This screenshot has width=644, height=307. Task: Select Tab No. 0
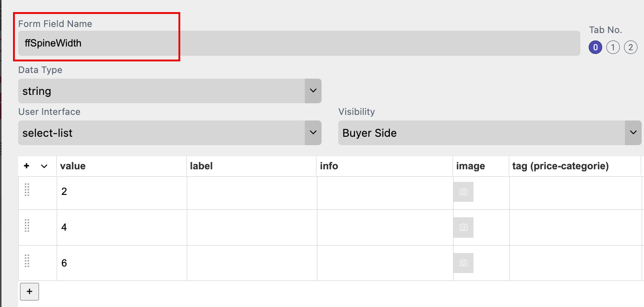pyautogui.click(x=595, y=47)
